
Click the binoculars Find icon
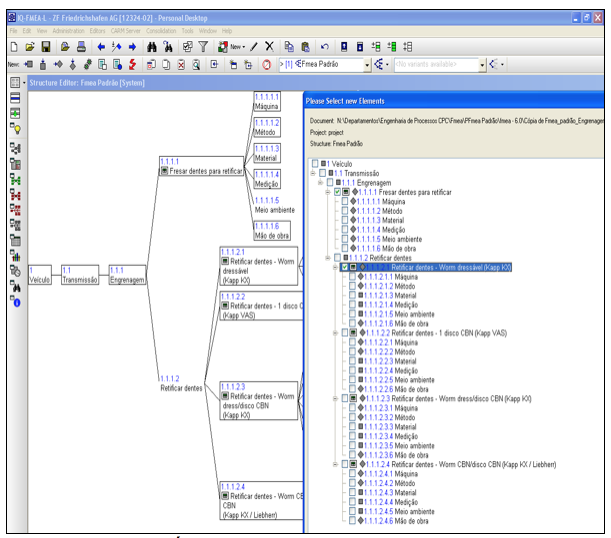coord(152,47)
